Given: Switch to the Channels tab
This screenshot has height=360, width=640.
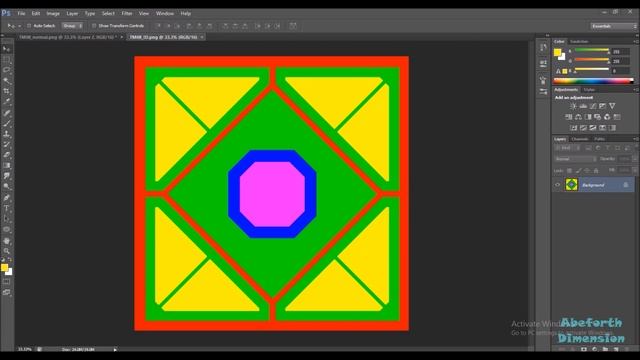Looking at the screenshot, I should [x=580, y=139].
